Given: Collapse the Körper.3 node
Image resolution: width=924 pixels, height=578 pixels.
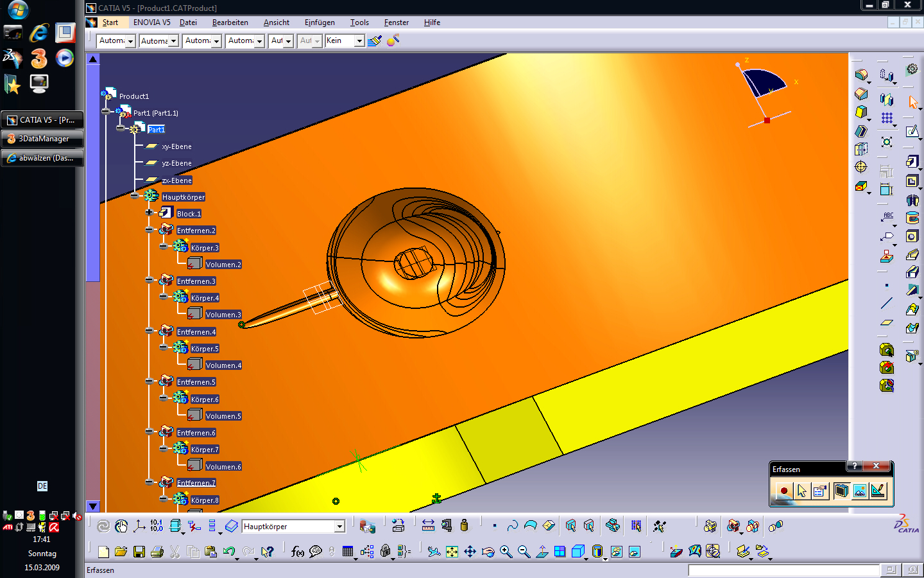Looking at the screenshot, I should [164, 247].
